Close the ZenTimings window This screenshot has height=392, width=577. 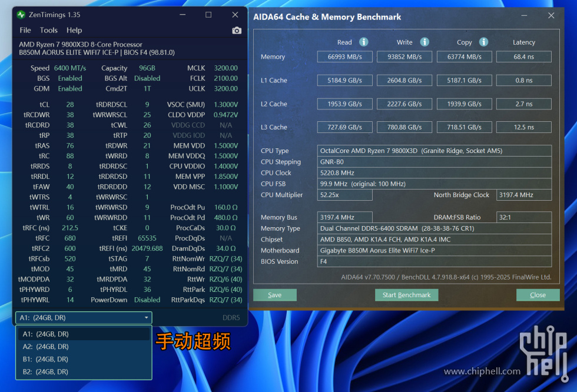[235, 15]
